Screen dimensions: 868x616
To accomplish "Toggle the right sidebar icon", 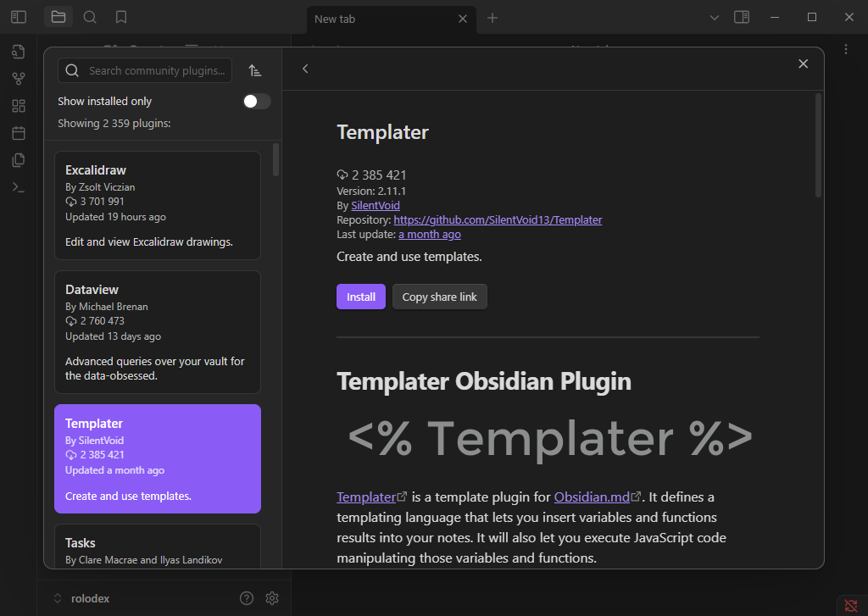I will pos(741,17).
